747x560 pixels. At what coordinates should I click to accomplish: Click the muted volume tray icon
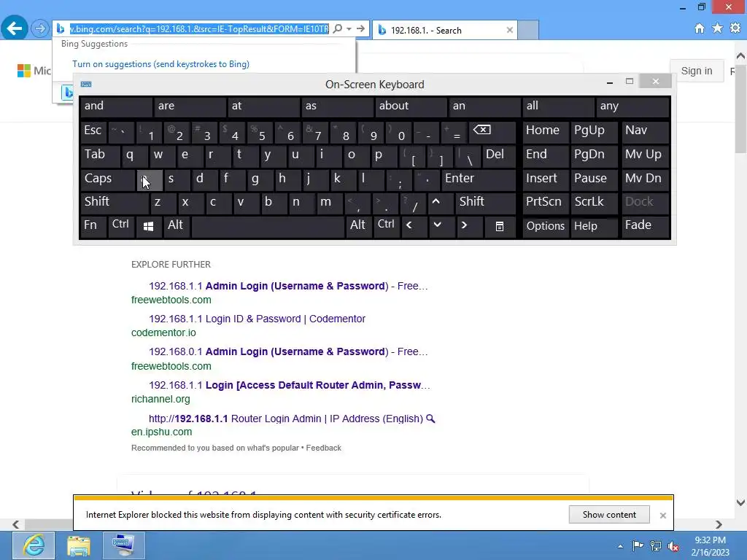click(x=673, y=546)
